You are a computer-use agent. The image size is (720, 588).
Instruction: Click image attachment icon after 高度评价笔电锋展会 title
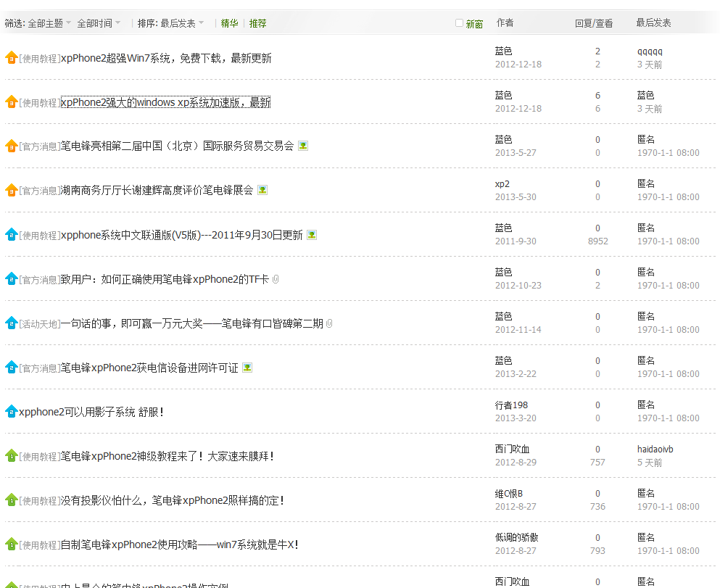pos(262,190)
